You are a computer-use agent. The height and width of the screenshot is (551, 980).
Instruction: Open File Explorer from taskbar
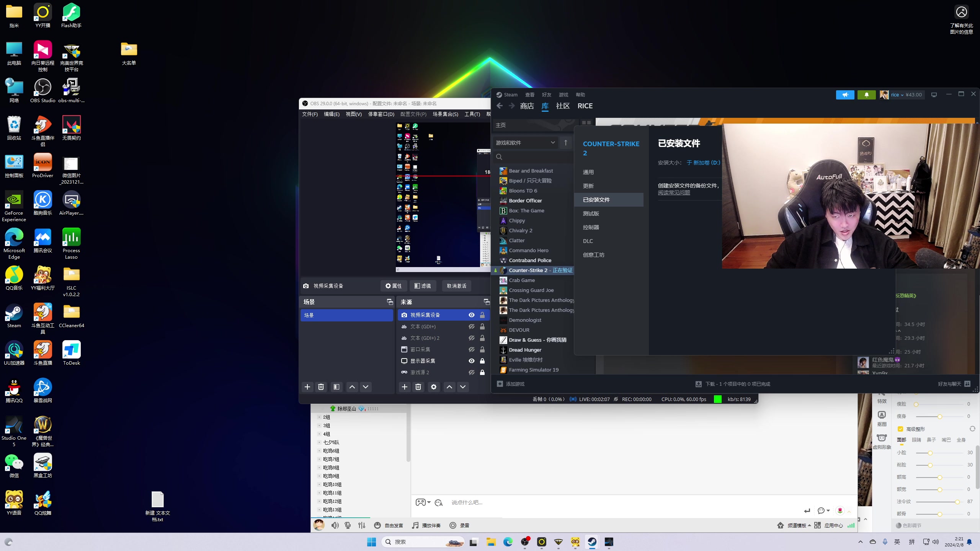491,542
